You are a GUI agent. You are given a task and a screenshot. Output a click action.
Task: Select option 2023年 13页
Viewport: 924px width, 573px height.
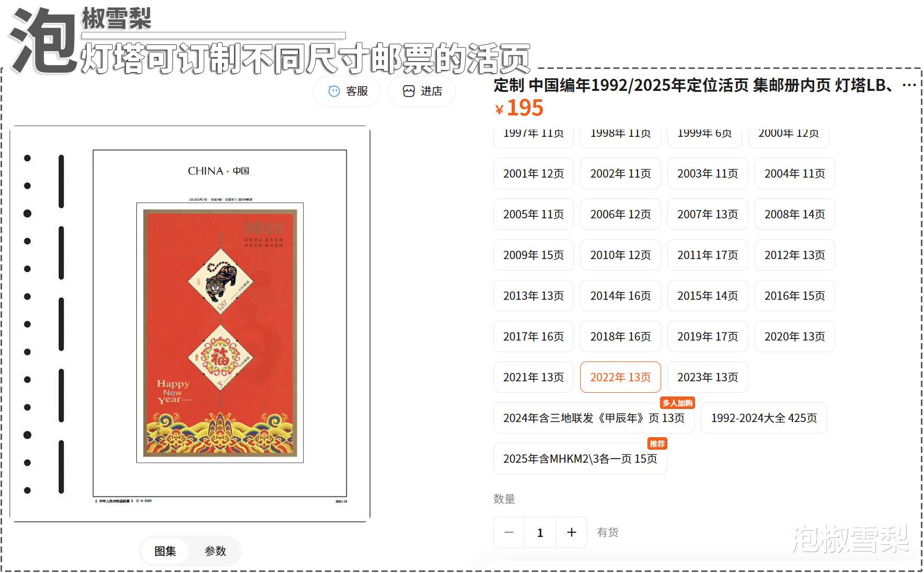708,377
